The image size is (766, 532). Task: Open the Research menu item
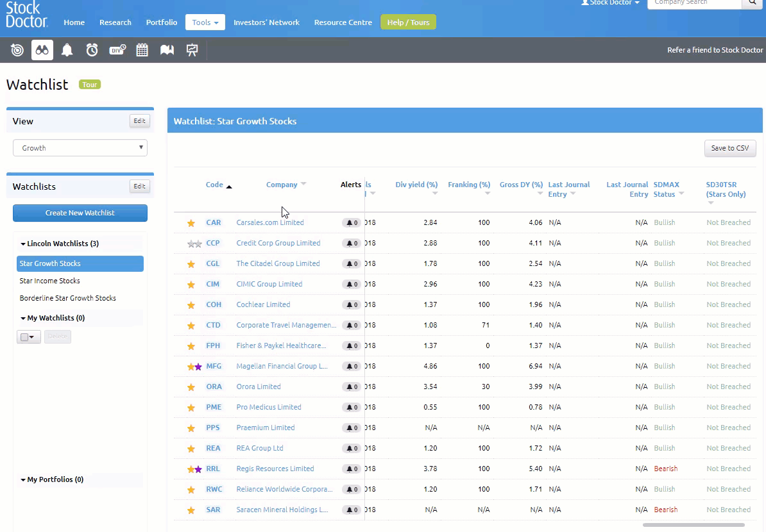(x=115, y=22)
